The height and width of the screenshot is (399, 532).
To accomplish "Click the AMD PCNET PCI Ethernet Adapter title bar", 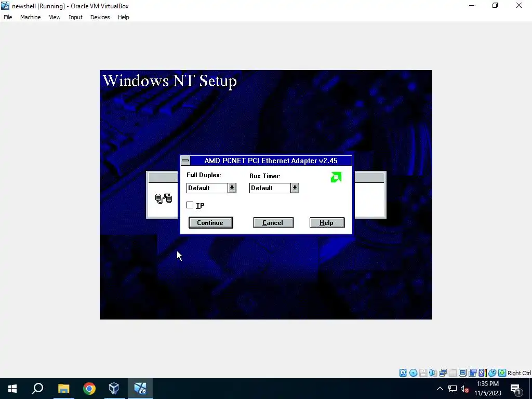I will [271, 161].
